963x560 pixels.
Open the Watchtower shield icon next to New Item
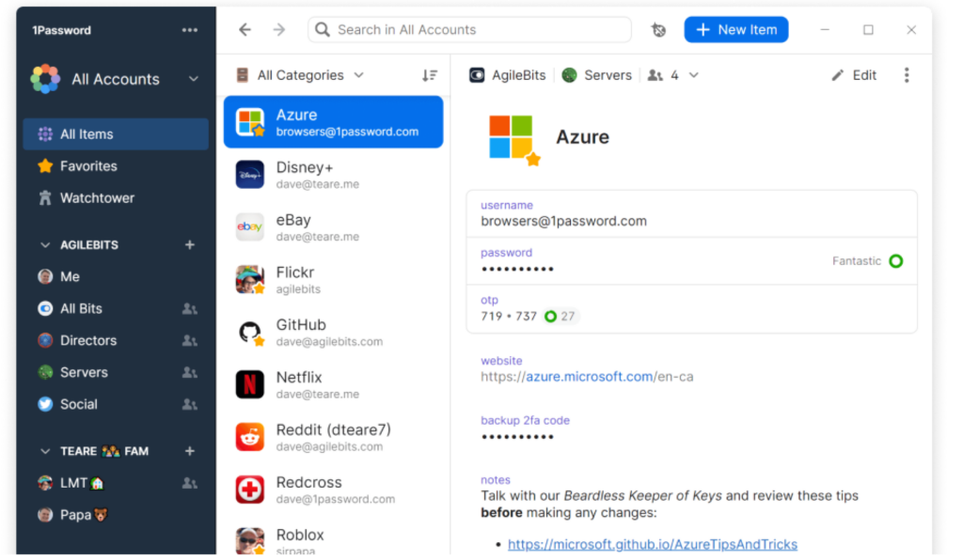click(x=658, y=29)
